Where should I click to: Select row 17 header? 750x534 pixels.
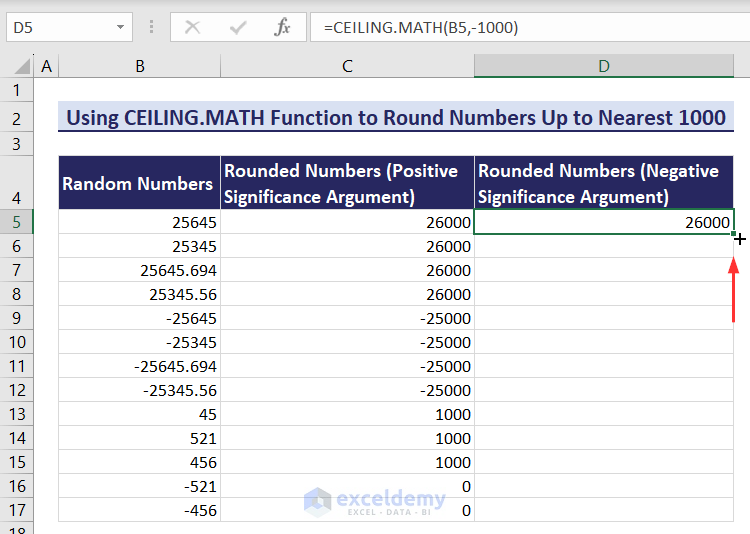tap(17, 510)
